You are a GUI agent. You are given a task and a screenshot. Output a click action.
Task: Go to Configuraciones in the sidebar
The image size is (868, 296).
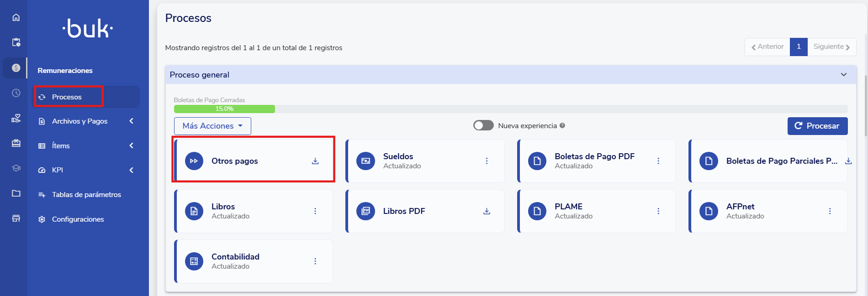point(78,219)
